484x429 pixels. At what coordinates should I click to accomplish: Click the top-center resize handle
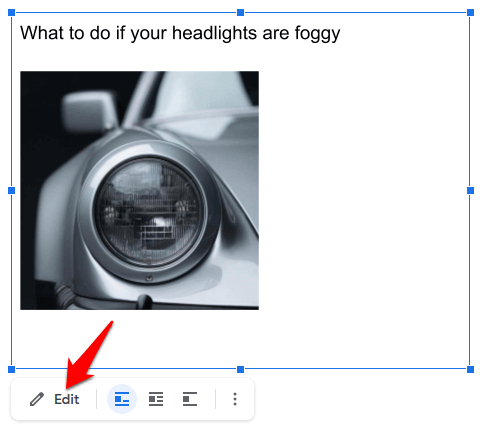240,13
